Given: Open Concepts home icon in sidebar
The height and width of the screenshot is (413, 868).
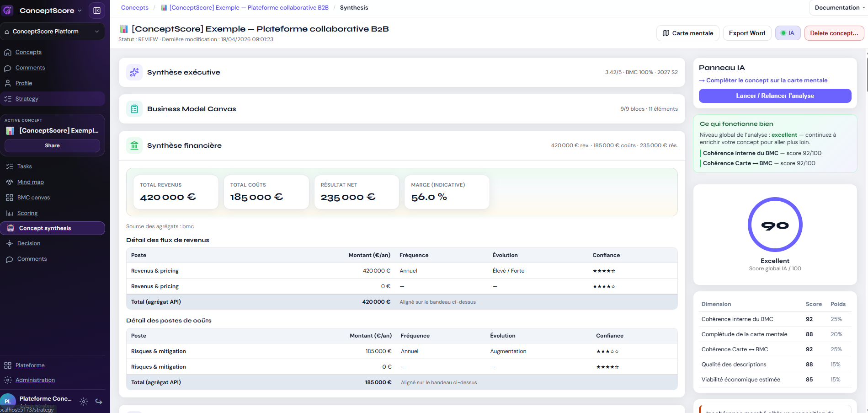Looking at the screenshot, I should [8, 52].
